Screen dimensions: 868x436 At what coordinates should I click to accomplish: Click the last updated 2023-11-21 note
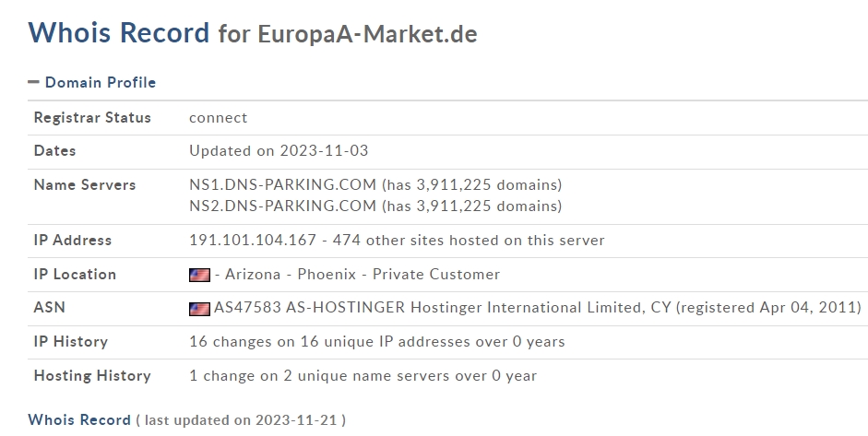241,420
